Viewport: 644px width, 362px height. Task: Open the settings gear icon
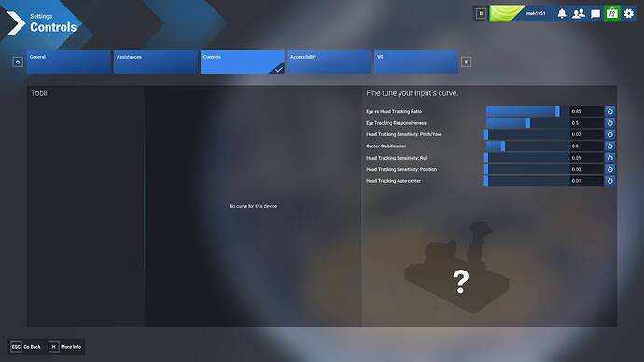pyautogui.click(x=629, y=14)
